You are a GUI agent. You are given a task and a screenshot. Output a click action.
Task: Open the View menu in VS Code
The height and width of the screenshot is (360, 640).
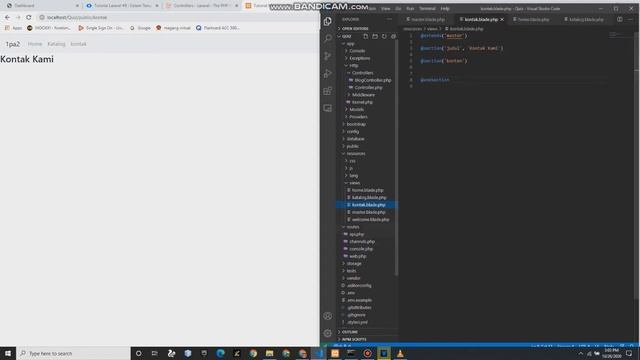coord(385,9)
